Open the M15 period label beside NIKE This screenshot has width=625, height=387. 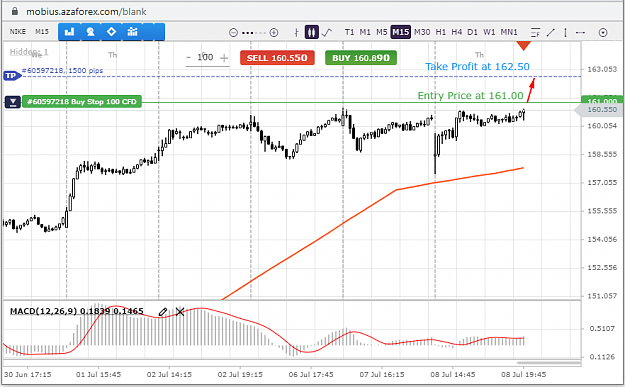point(42,31)
